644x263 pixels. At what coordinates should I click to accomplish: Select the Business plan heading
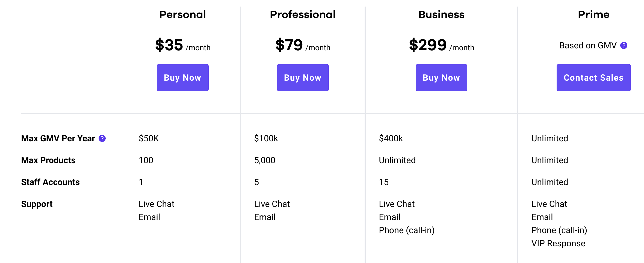(441, 14)
